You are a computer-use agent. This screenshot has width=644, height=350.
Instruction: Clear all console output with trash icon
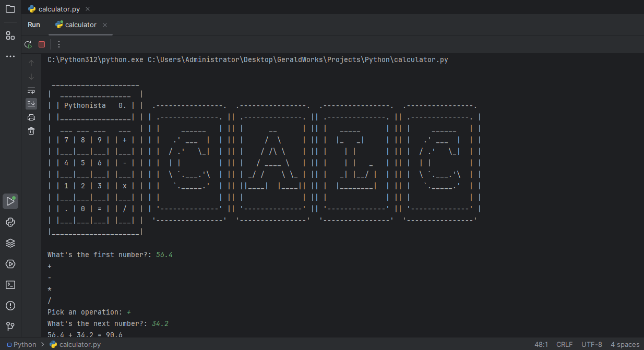31,131
